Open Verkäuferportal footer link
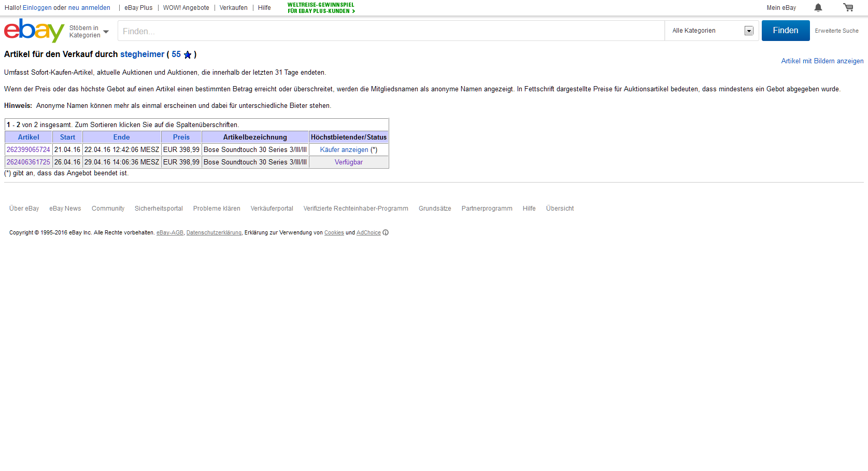This screenshot has width=868, height=471. [272, 209]
